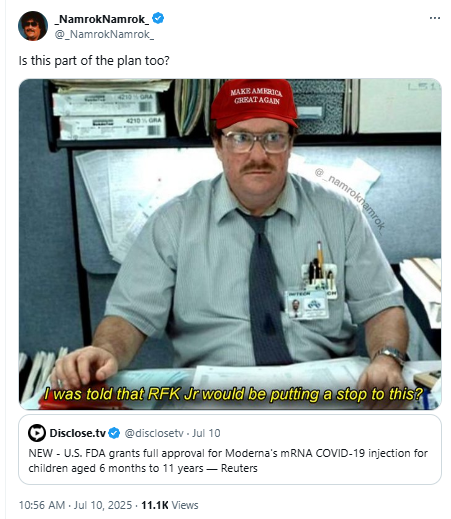
Task: View the 11.1K Views count
Action: pos(170,505)
